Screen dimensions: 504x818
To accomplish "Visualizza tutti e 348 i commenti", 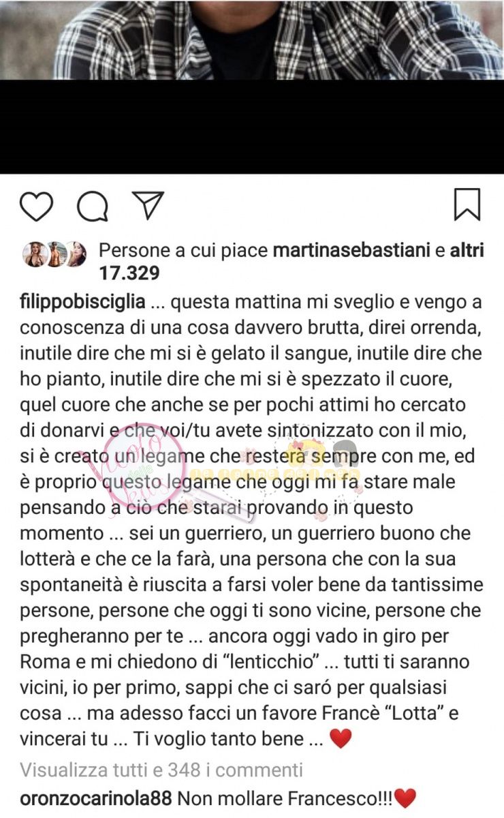I will point(161,770).
